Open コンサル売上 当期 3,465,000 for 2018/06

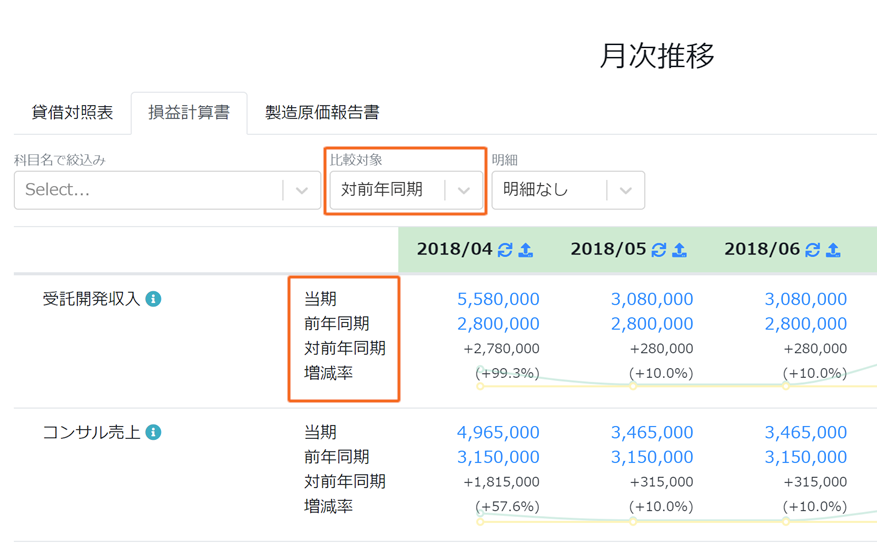coord(806,432)
